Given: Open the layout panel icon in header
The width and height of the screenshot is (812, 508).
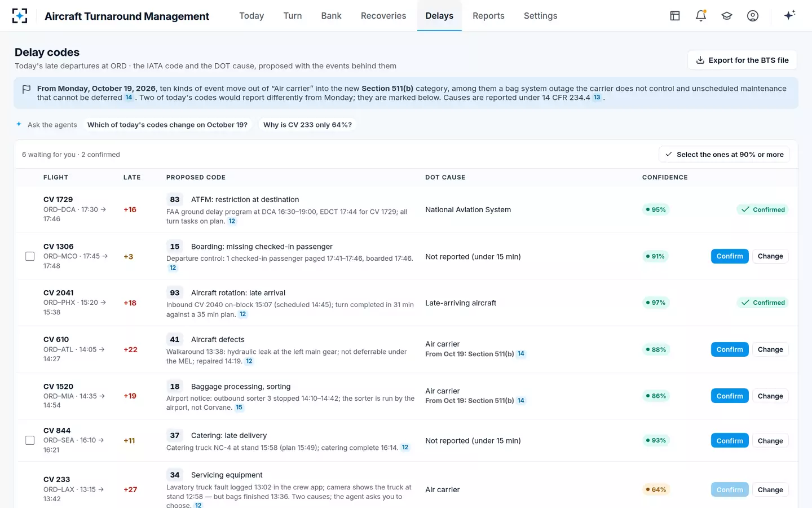Looking at the screenshot, I should coord(675,16).
